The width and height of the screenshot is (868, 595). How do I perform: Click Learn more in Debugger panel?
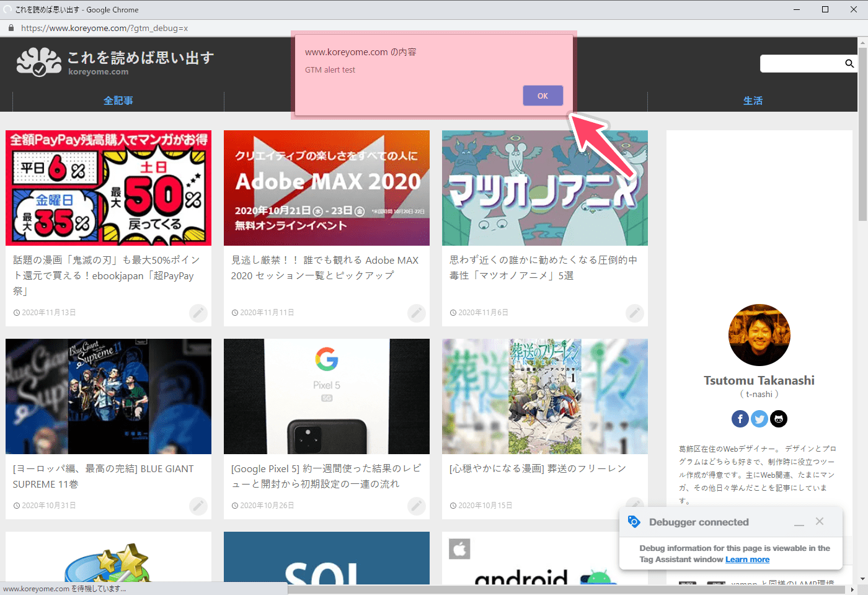(747, 559)
